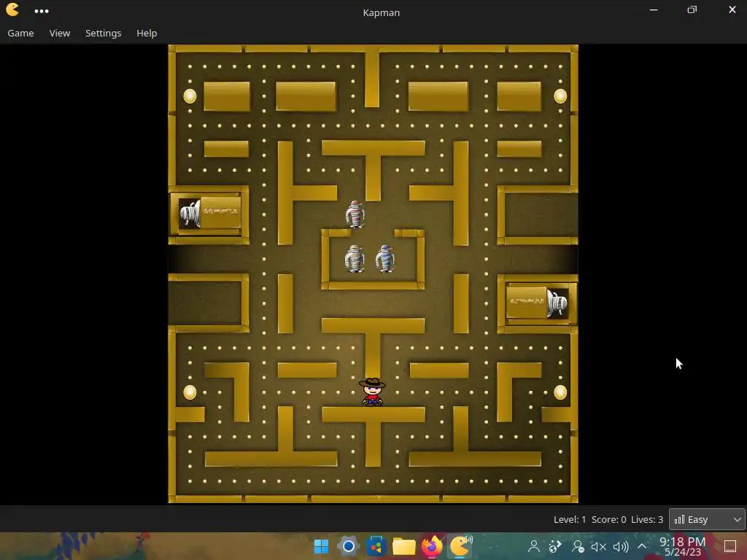Click the mummy above the ghost pen
Screen dimensions: 747x560
pyautogui.click(x=355, y=214)
